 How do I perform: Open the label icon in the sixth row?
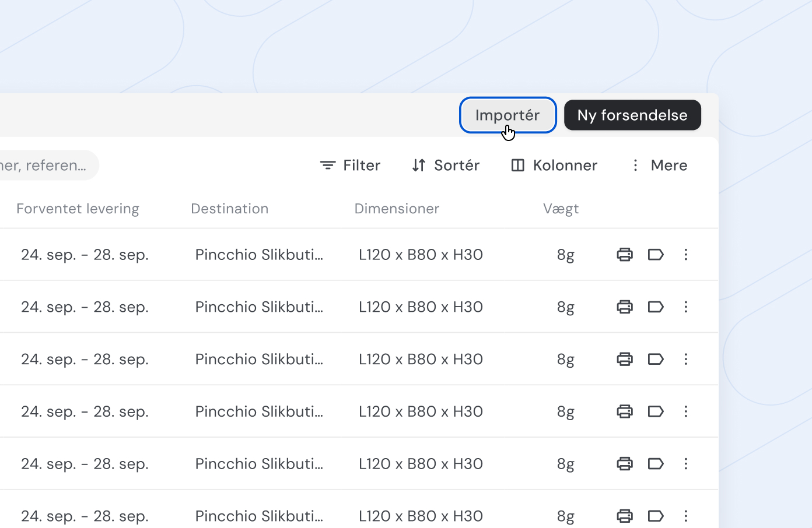pos(656,516)
